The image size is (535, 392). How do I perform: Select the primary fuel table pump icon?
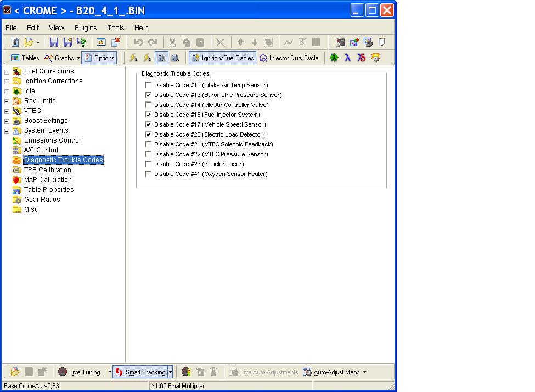coord(161,58)
